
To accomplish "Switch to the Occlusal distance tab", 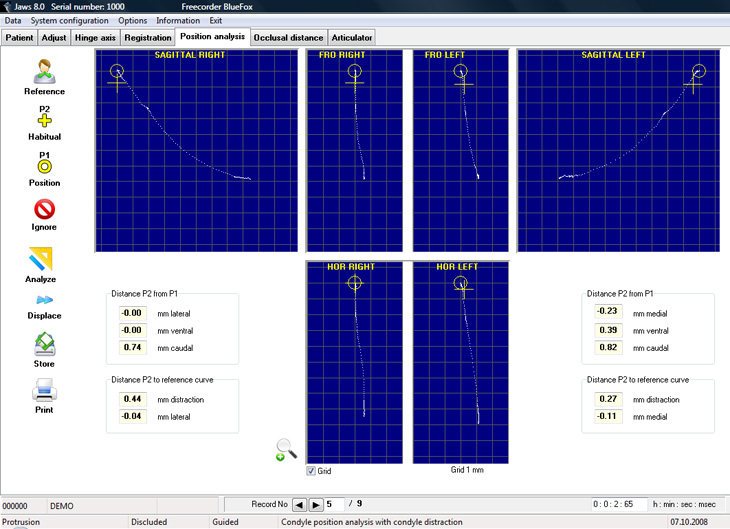I will pyautogui.click(x=288, y=38).
